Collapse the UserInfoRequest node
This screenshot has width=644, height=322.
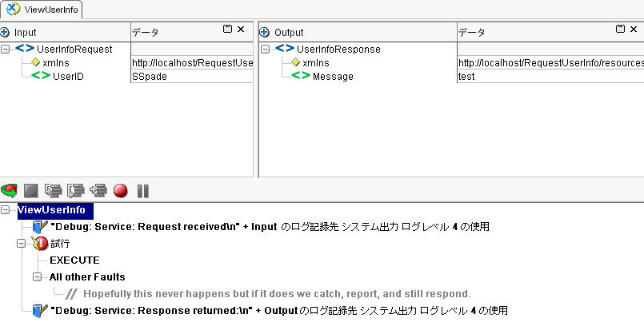(6, 50)
